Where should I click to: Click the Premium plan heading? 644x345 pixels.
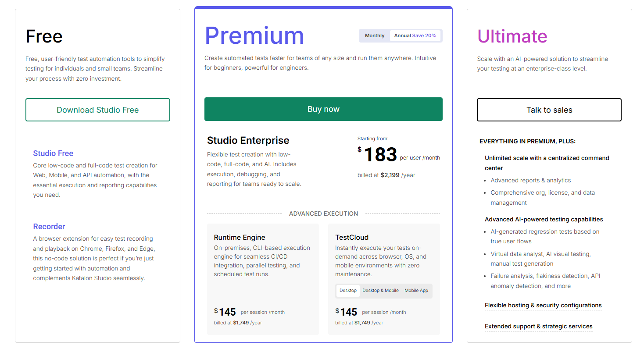(x=254, y=36)
